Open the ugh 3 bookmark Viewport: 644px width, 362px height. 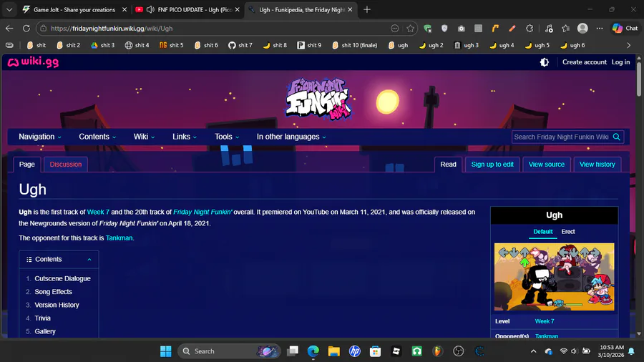coord(466,45)
